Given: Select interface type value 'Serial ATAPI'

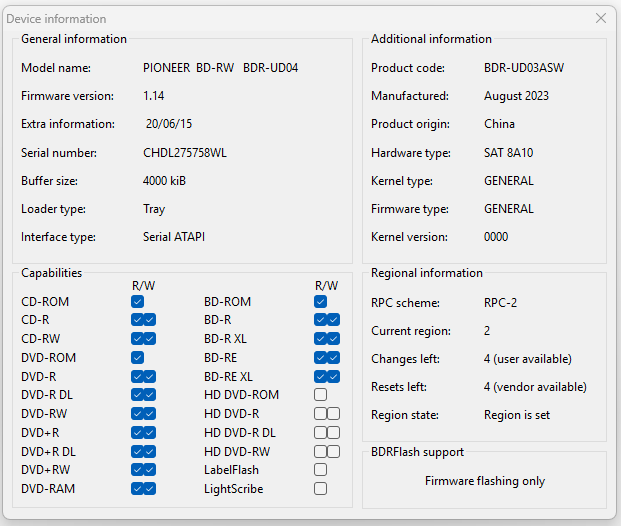Looking at the screenshot, I should click(x=174, y=237).
